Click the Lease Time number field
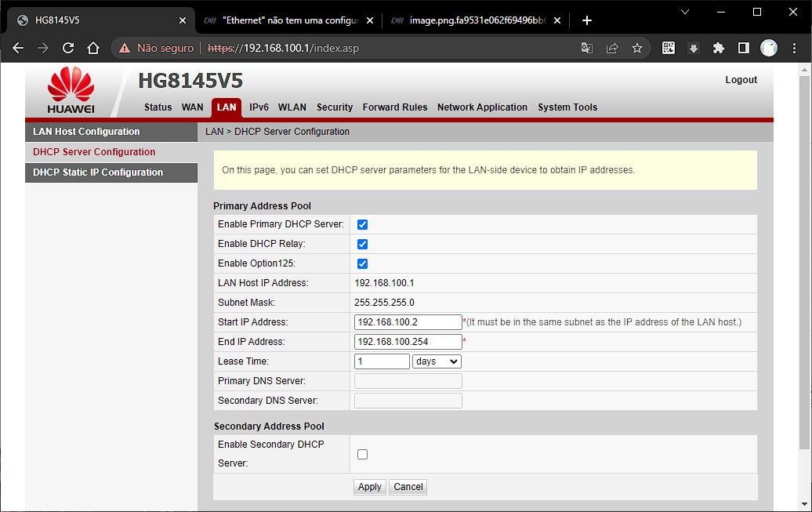Image resolution: width=812 pixels, height=512 pixels. pos(382,361)
